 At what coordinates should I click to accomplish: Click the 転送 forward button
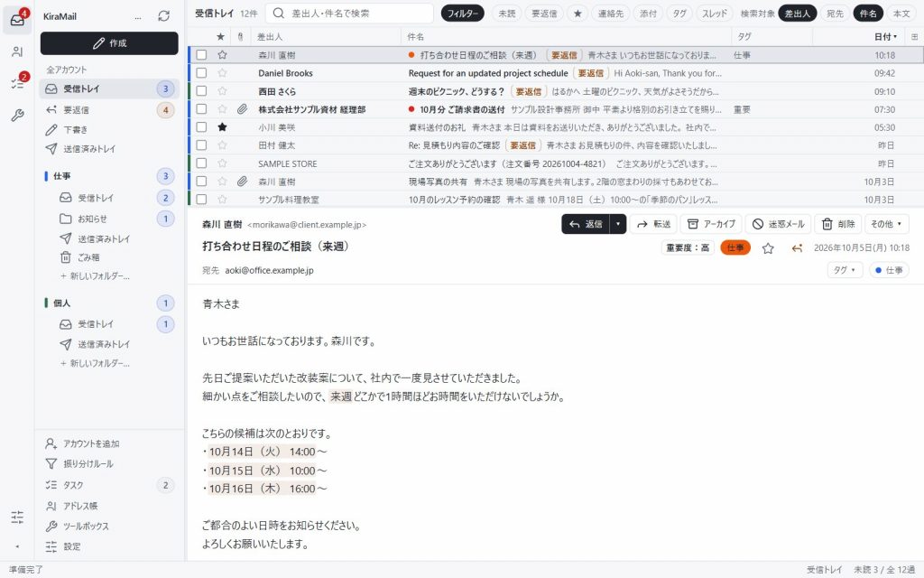click(x=653, y=224)
